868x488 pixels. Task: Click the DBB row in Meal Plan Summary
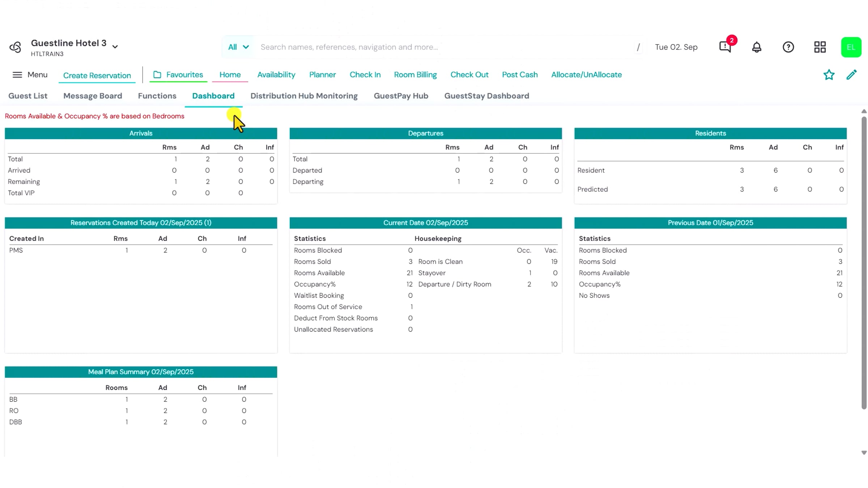tap(141, 422)
